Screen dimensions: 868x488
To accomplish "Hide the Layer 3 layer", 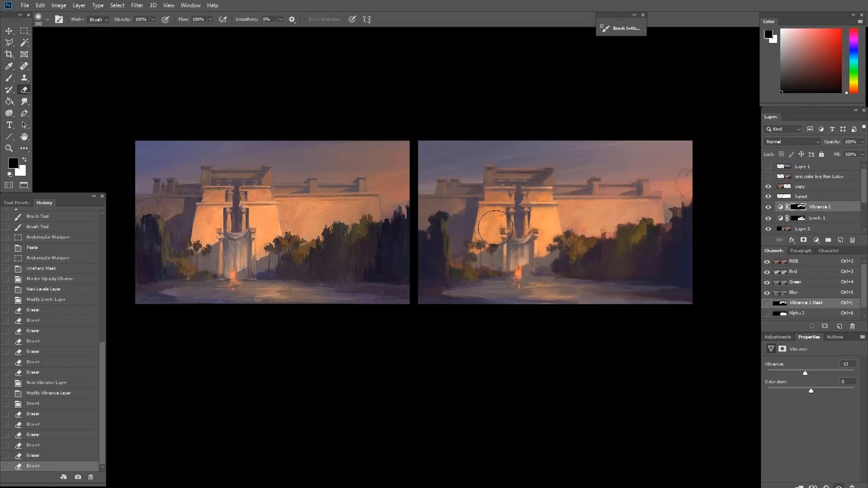I will point(768,229).
